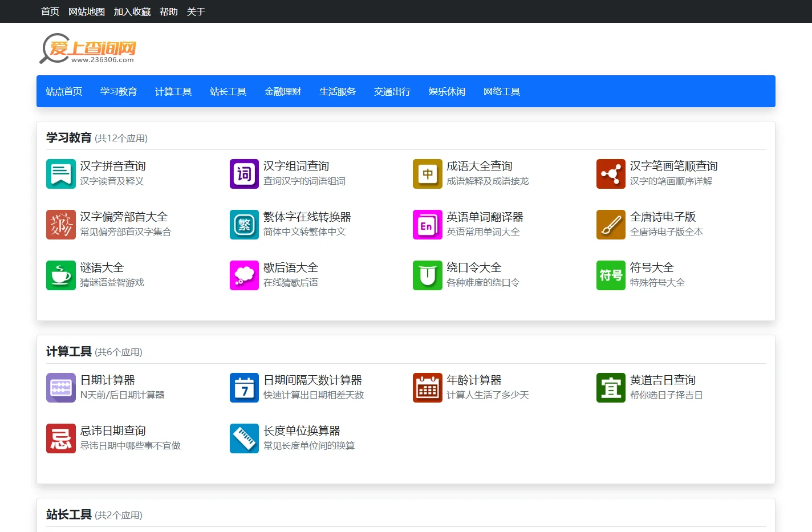Go to 站点首页 in blue navbar
Screen dimensions: 812x532
64,91
